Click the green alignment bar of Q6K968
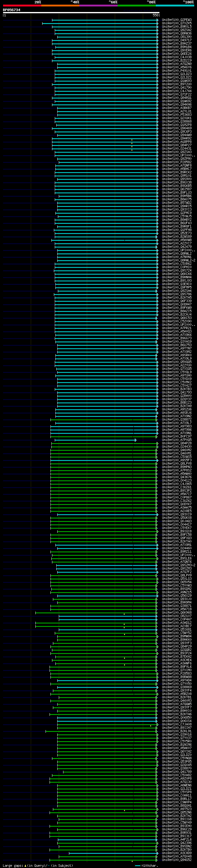 point(96,612)
